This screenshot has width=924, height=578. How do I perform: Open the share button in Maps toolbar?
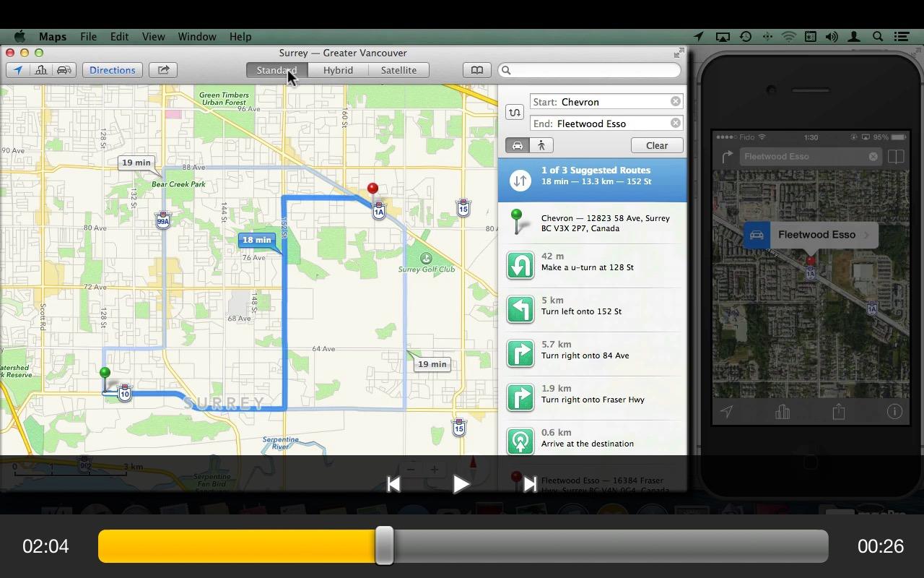coord(164,70)
